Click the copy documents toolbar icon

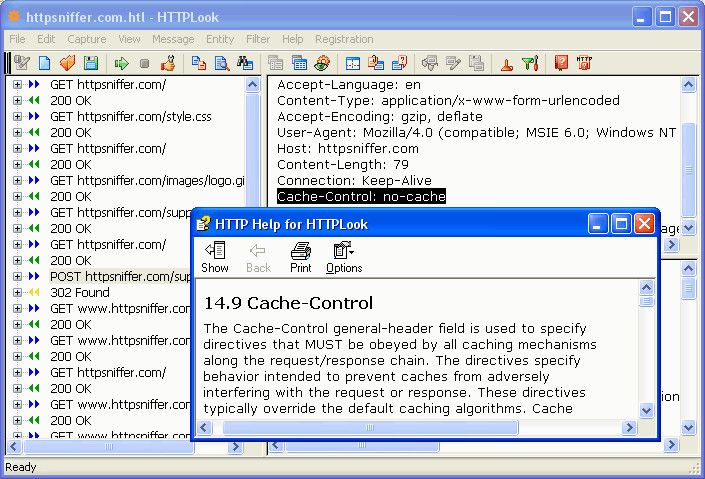[199, 63]
